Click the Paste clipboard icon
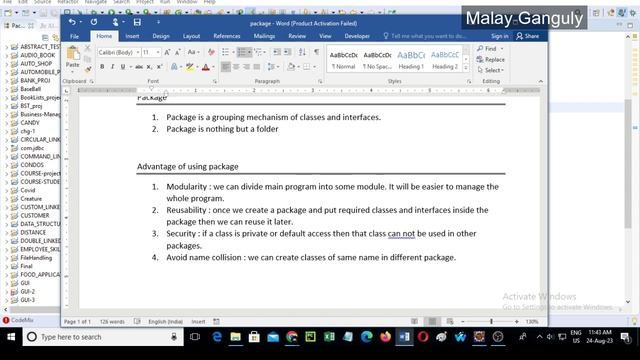This screenshot has width=640, height=360. click(73, 53)
